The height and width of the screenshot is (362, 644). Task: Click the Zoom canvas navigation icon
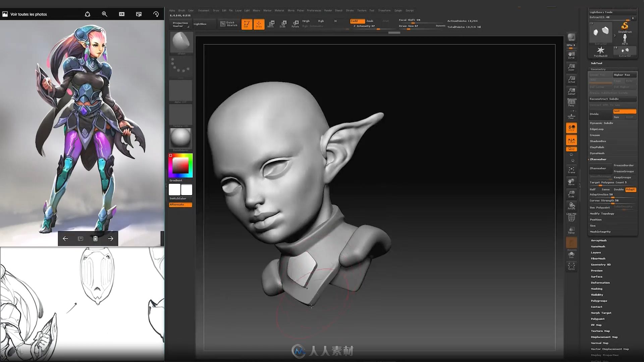point(571,67)
